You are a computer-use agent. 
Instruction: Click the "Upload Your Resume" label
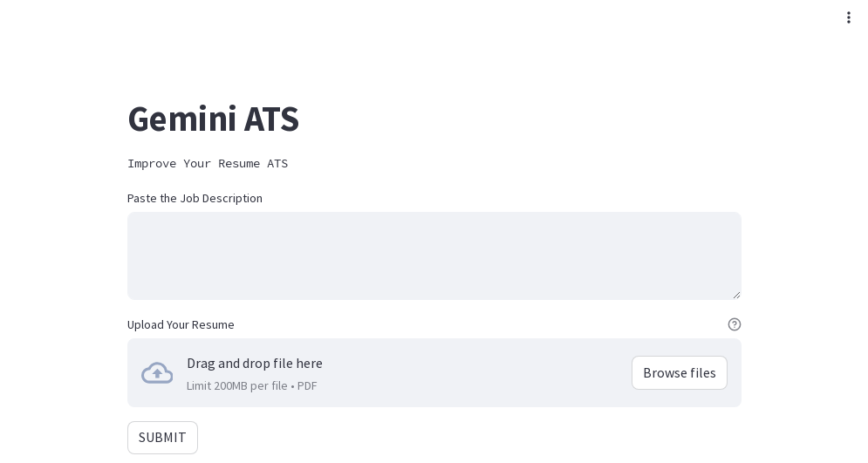coord(181,325)
